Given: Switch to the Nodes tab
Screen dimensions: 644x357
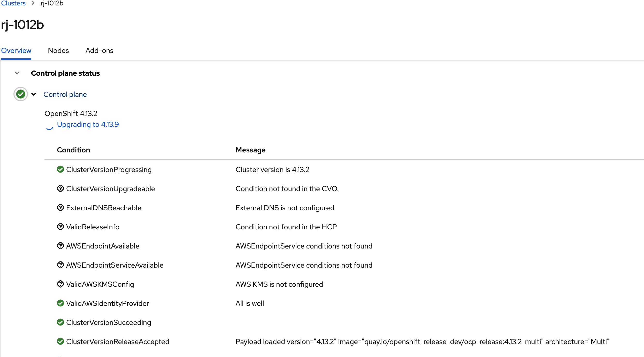Looking at the screenshot, I should 58,50.
